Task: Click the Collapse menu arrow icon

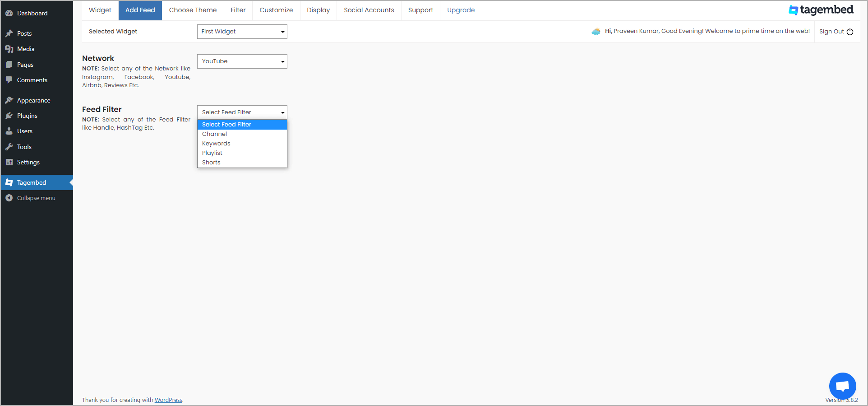Action: [x=9, y=198]
